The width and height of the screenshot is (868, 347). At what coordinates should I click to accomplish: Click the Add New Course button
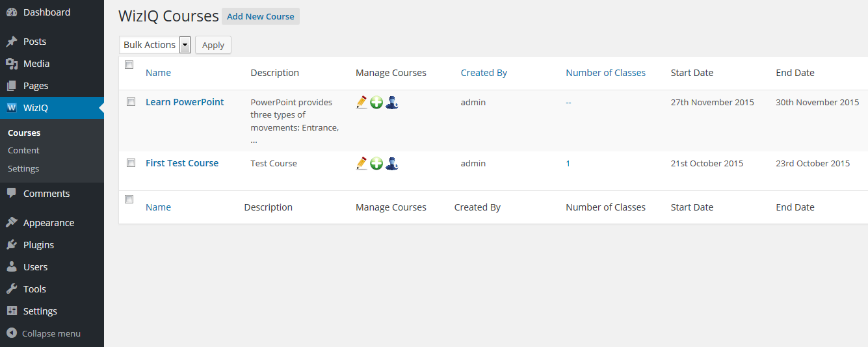pos(260,16)
